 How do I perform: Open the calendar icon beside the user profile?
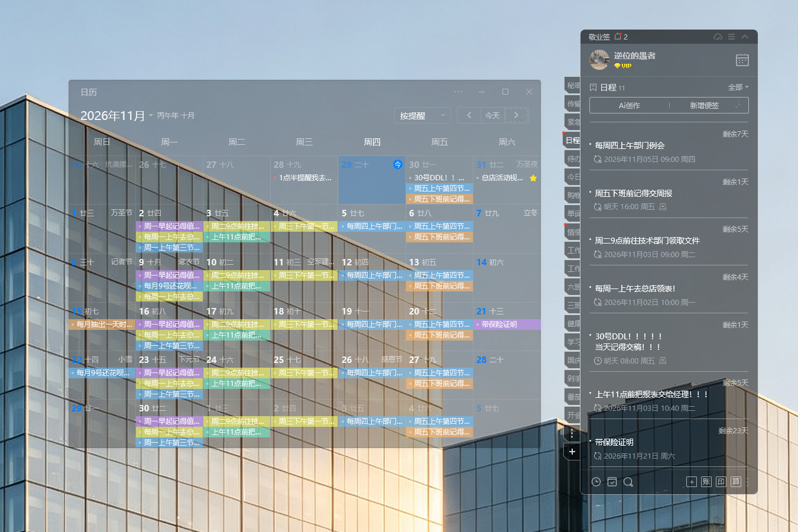pyautogui.click(x=742, y=60)
